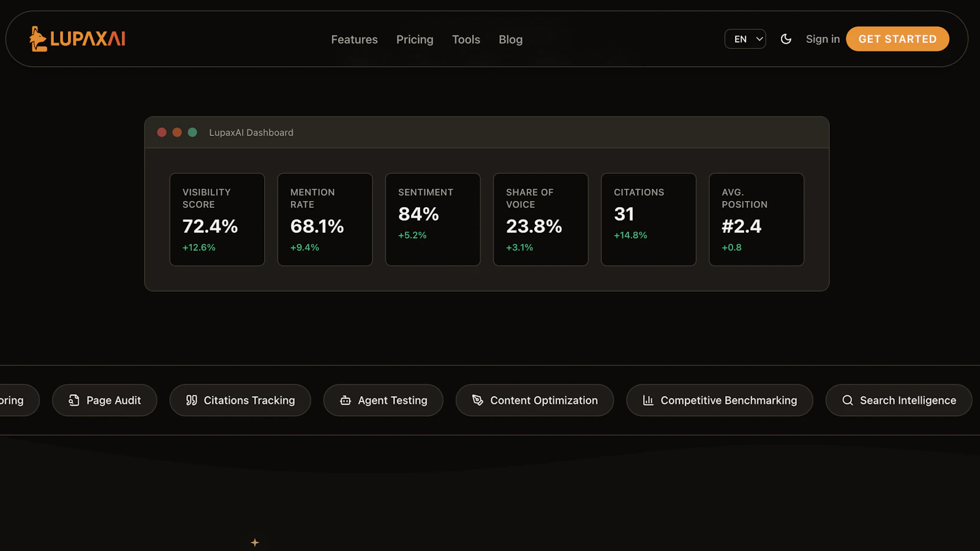Click the Avg. Position #2.4 value

pos(742,226)
